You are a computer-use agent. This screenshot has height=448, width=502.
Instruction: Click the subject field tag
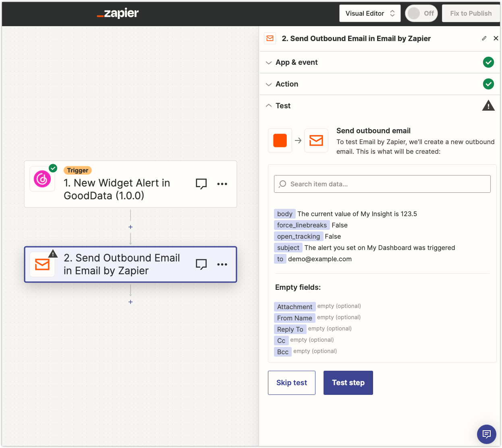288,248
